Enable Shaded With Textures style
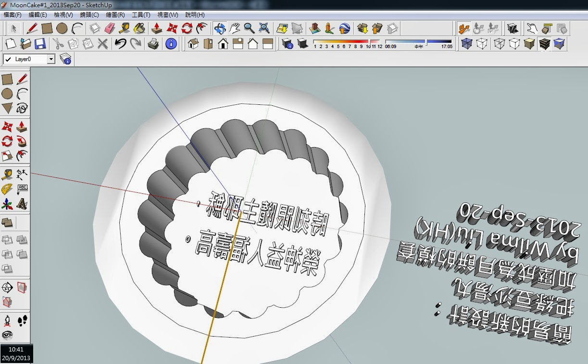Screen dimensions: 588x364 (544, 44)
